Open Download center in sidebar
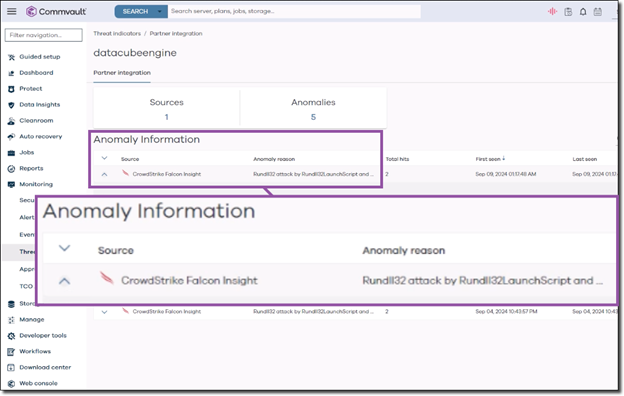The height and width of the screenshot is (396, 624). pos(45,367)
